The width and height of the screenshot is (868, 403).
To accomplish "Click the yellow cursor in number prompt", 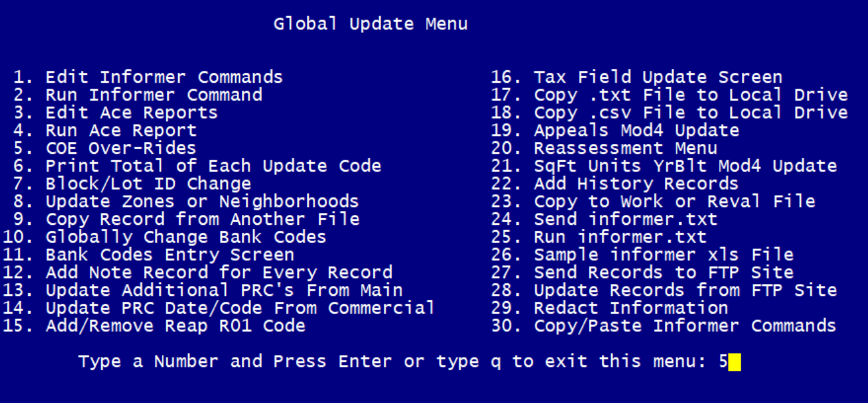I will [x=734, y=362].
